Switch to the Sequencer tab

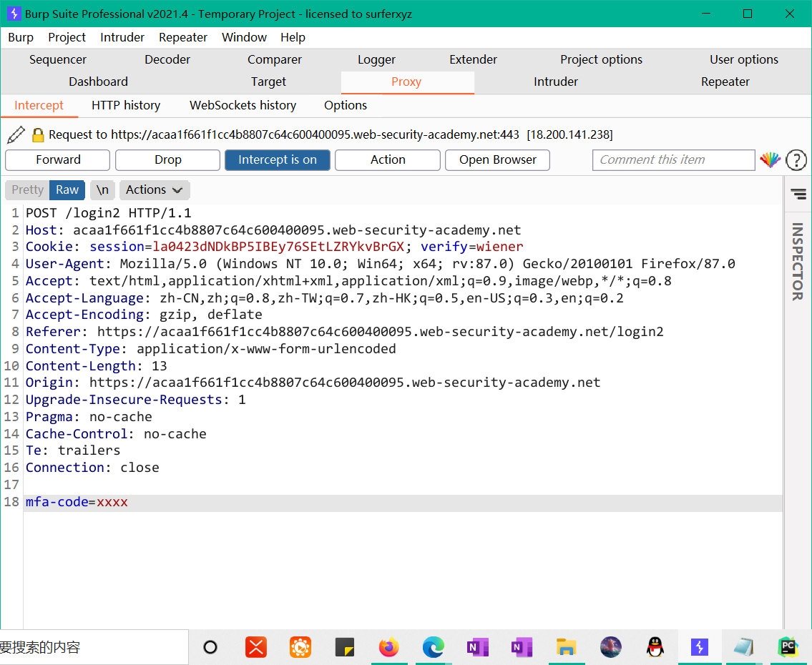[57, 59]
